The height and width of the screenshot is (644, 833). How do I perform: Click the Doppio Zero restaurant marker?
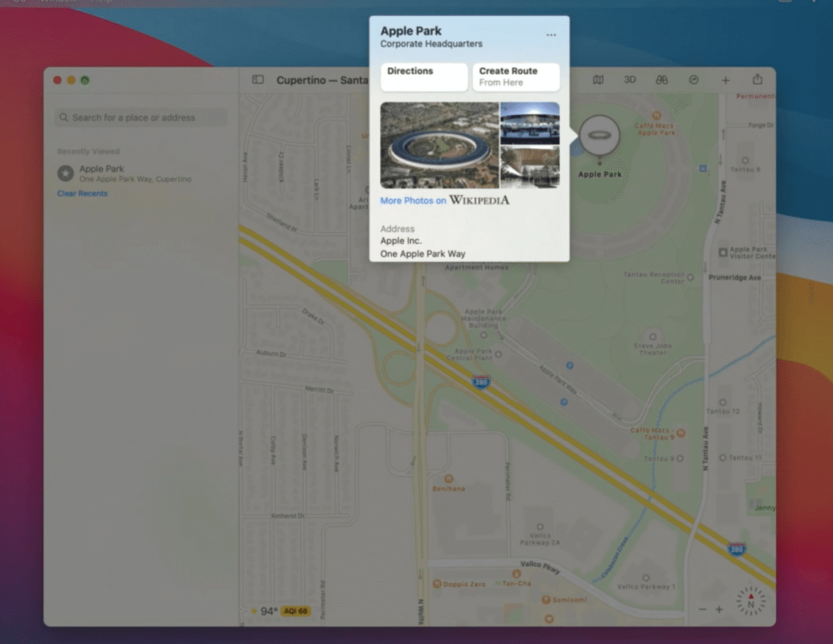tap(437, 584)
